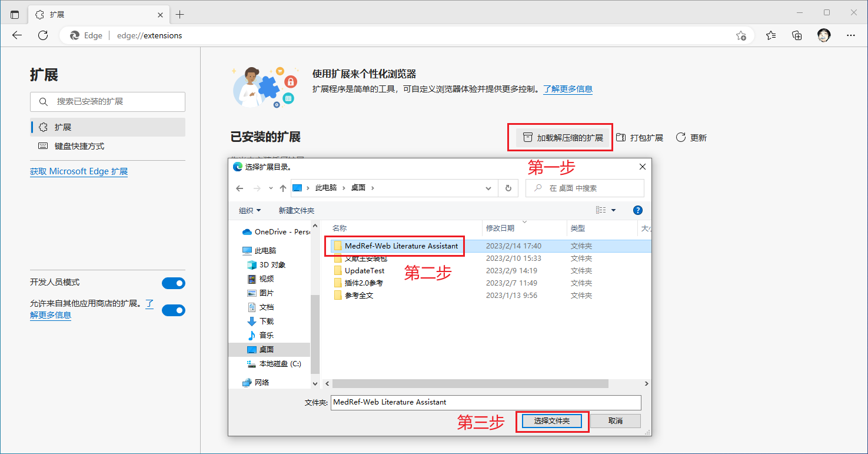Open Edge settings and more menu

point(850,35)
